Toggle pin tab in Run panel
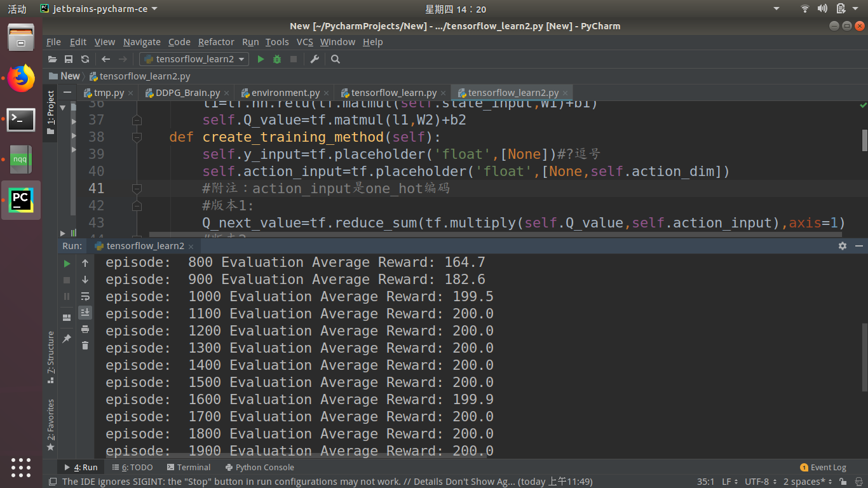The image size is (868, 488). tap(67, 339)
